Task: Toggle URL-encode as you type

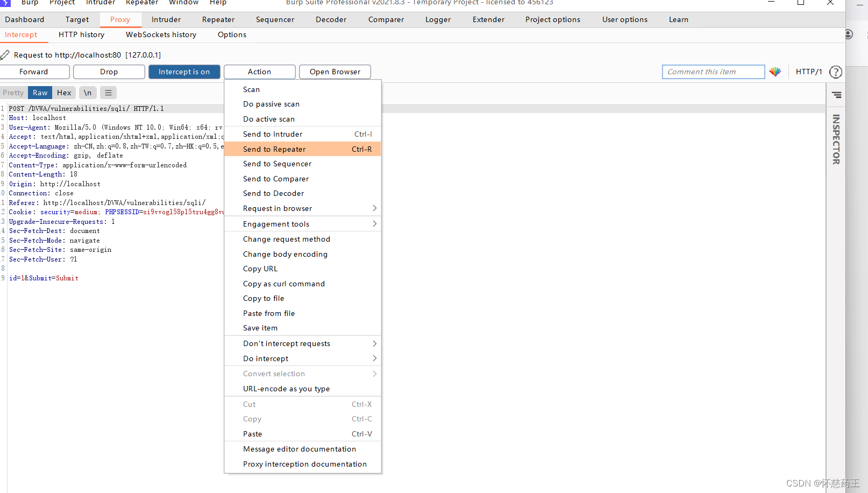Action: [302, 389]
